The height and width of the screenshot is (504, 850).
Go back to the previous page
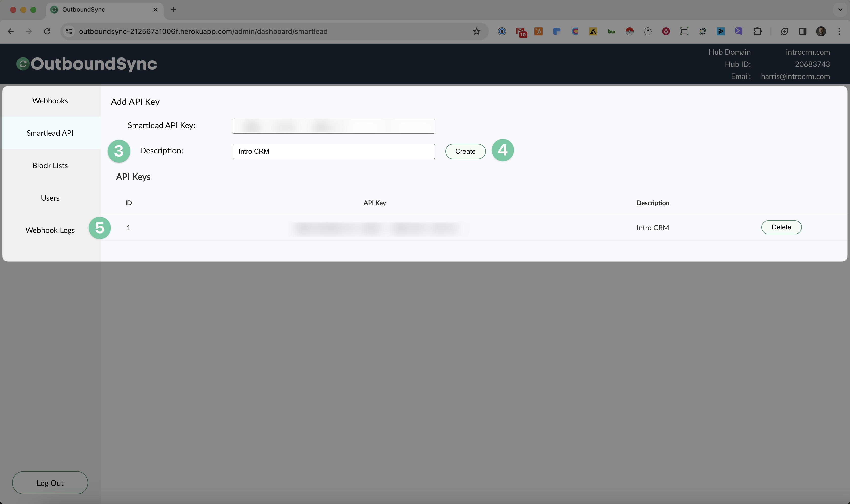click(11, 31)
